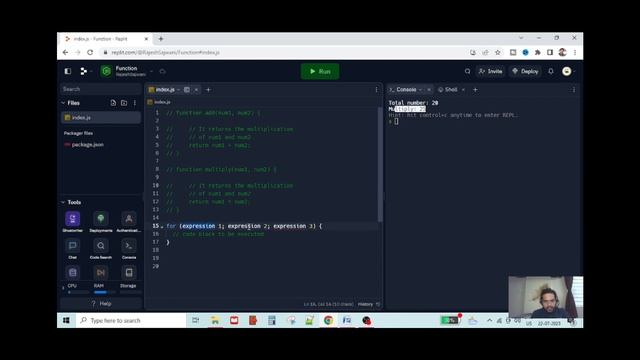Open the Help button
640x360 pixels.
(101, 304)
